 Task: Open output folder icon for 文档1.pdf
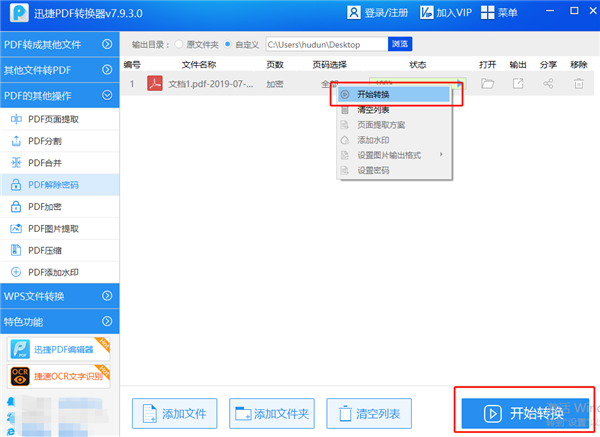(x=488, y=83)
